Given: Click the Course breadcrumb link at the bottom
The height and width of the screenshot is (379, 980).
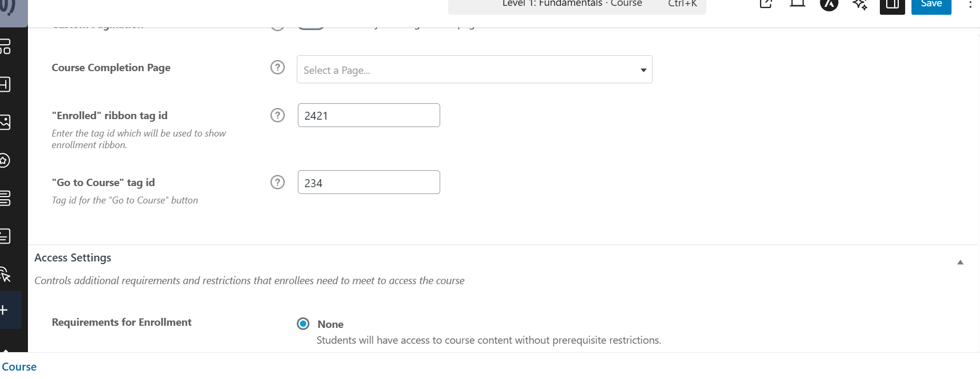Looking at the screenshot, I should (x=19, y=367).
